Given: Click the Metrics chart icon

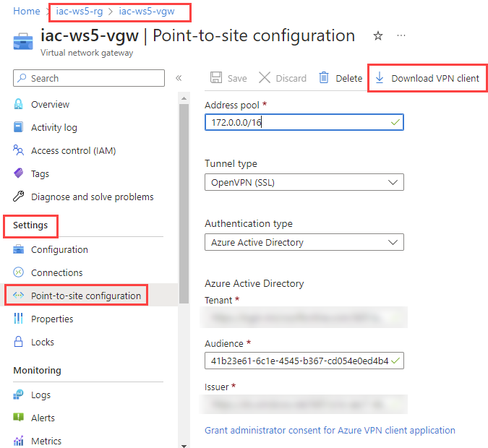Looking at the screenshot, I should coord(18,440).
